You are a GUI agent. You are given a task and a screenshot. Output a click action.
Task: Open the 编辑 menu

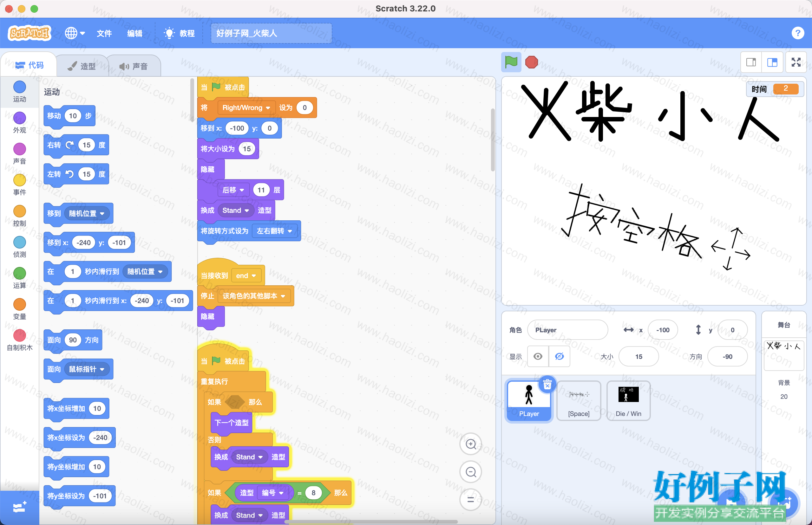pos(135,33)
